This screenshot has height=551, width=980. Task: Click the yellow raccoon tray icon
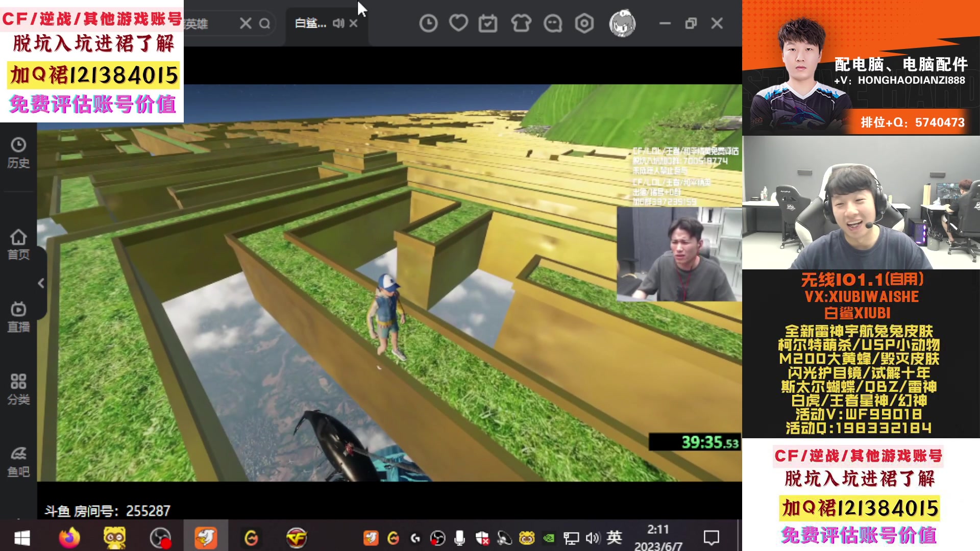527,538
